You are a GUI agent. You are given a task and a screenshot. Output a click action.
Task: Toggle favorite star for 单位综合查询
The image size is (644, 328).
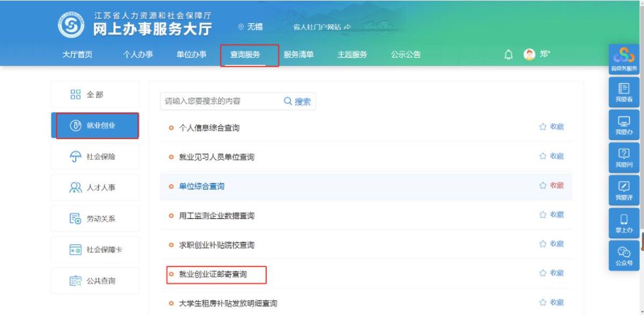[543, 186]
